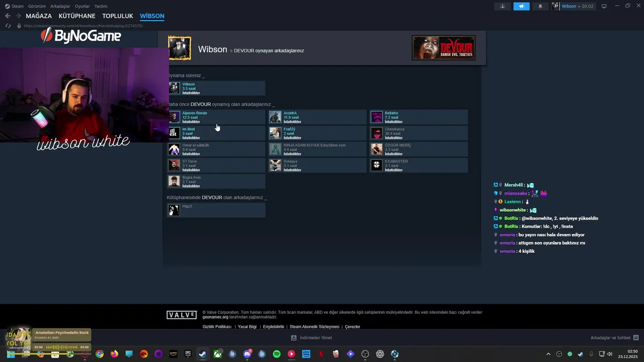This screenshot has width=644, height=362.
Task: Open İstatistikler under Wibson 3.5 saat
Action: (x=191, y=93)
